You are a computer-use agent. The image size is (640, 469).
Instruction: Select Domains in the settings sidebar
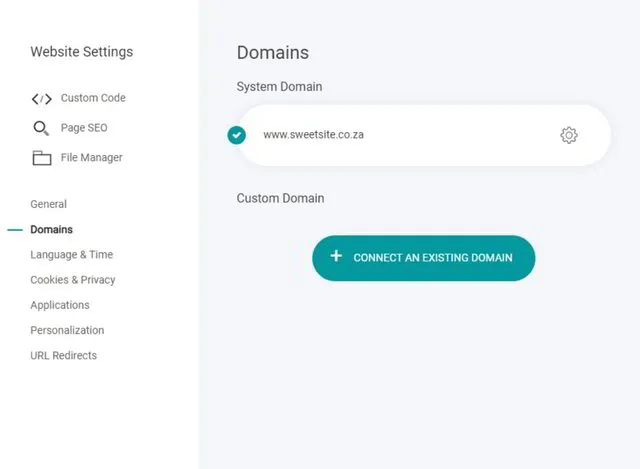[51, 229]
